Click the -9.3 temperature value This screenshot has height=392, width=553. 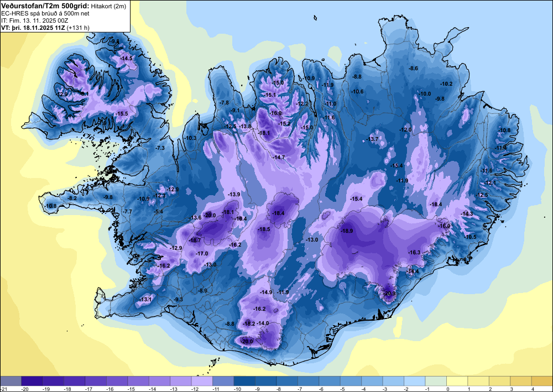click(179, 299)
